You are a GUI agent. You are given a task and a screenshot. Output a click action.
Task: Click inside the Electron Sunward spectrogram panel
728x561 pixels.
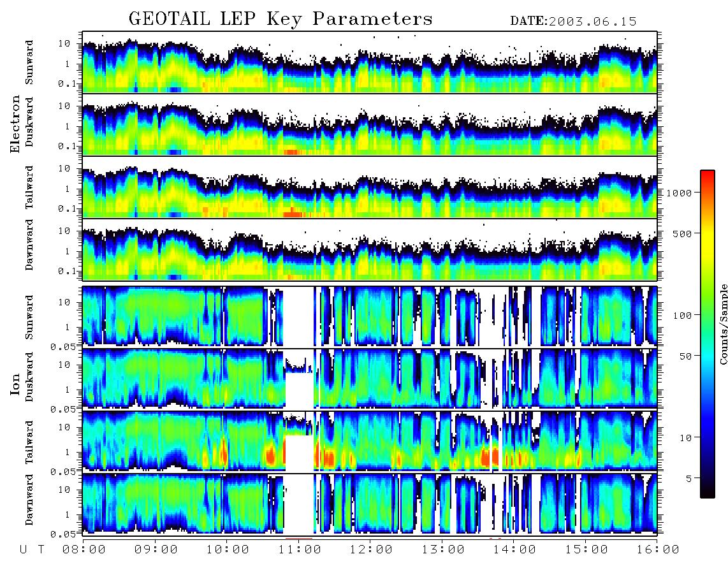coord(370,62)
